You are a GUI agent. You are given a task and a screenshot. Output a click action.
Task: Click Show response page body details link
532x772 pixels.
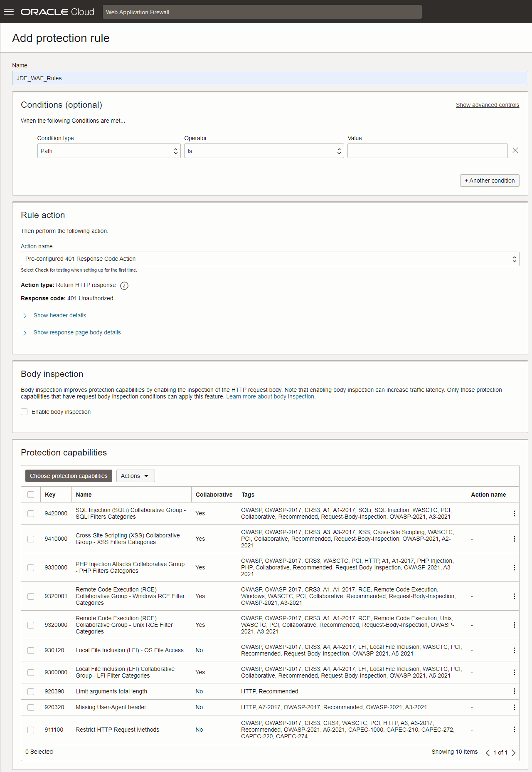(77, 332)
